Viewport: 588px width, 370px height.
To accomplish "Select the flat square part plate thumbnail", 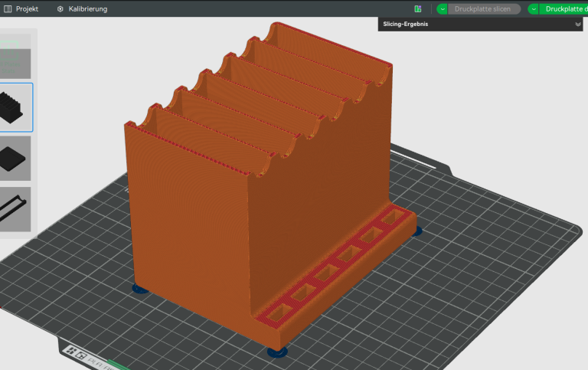I will [15, 158].
